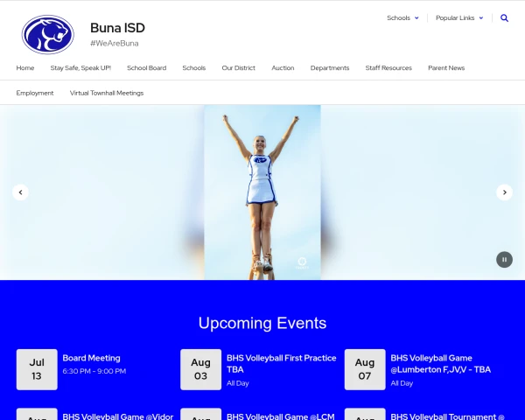Open the site search magnifier icon
Image resolution: width=525 pixels, height=420 pixels.
tap(504, 18)
